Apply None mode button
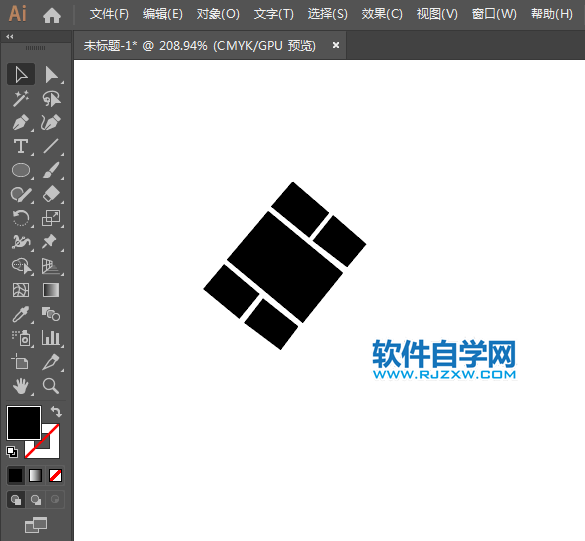The width and height of the screenshot is (585, 541). point(55,475)
